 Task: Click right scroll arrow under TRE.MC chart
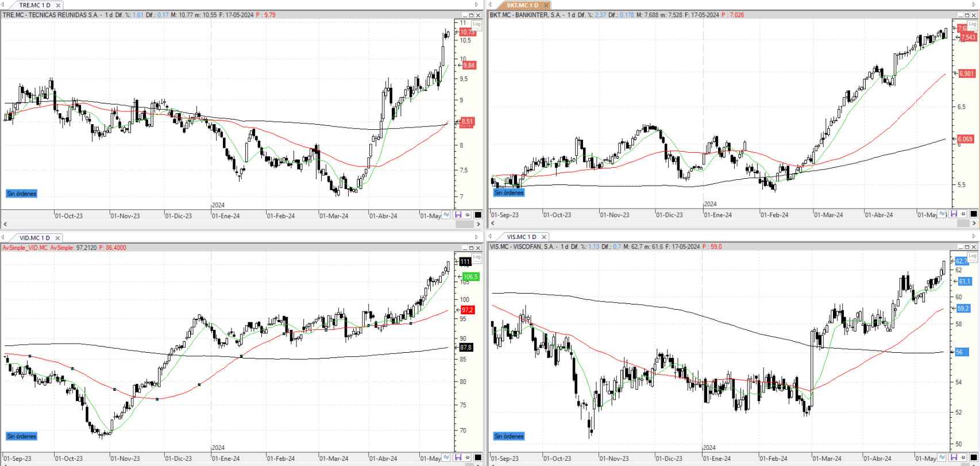[479, 224]
